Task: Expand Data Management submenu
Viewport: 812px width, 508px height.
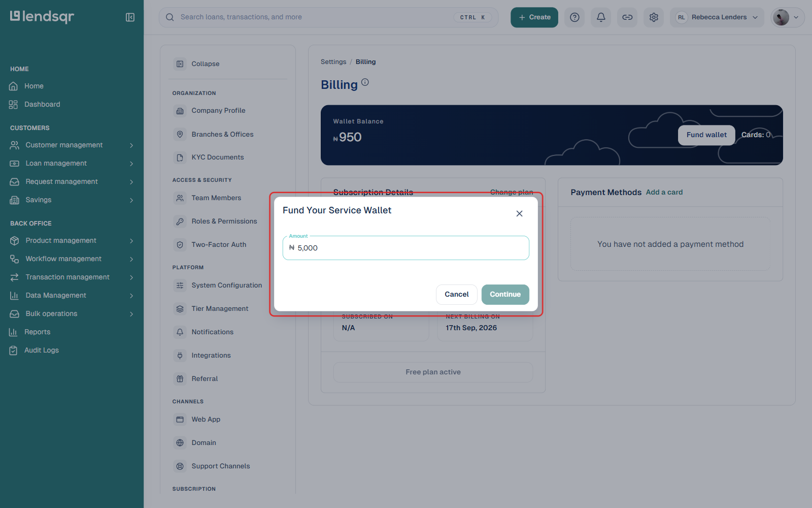Action: click(x=131, y=296)
